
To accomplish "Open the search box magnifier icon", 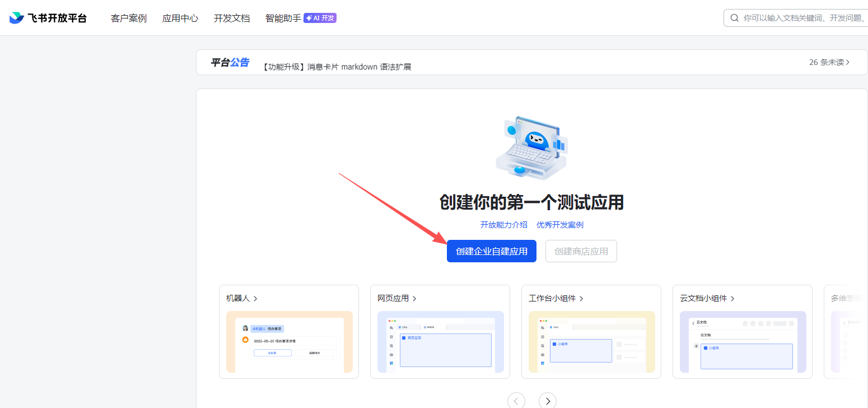I will (x=734, y=17).
